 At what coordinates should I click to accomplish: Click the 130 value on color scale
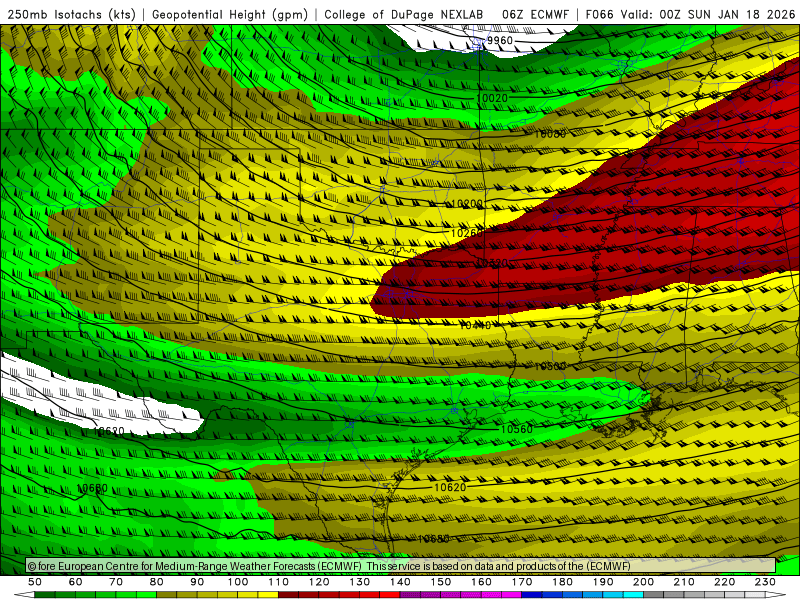359,582
